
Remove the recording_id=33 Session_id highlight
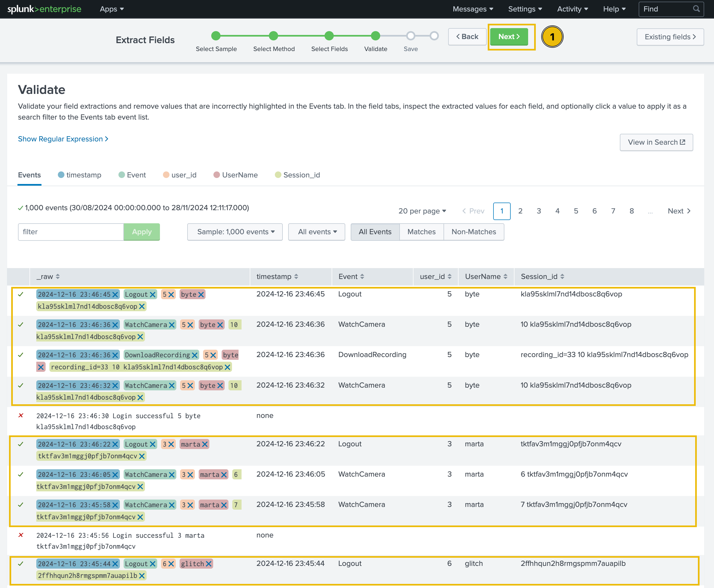[x=228, y=367]
